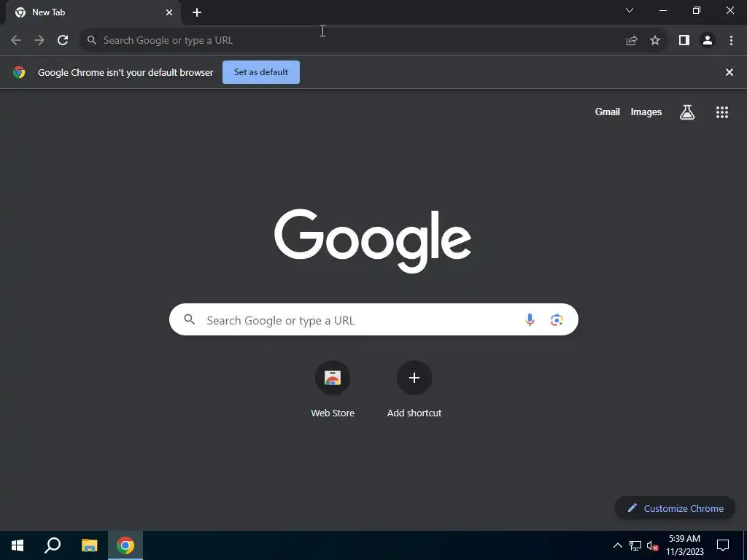This screenshot has height=560, width=747.
Task: Open a new tab with plus button
Action: pos(197,12)
